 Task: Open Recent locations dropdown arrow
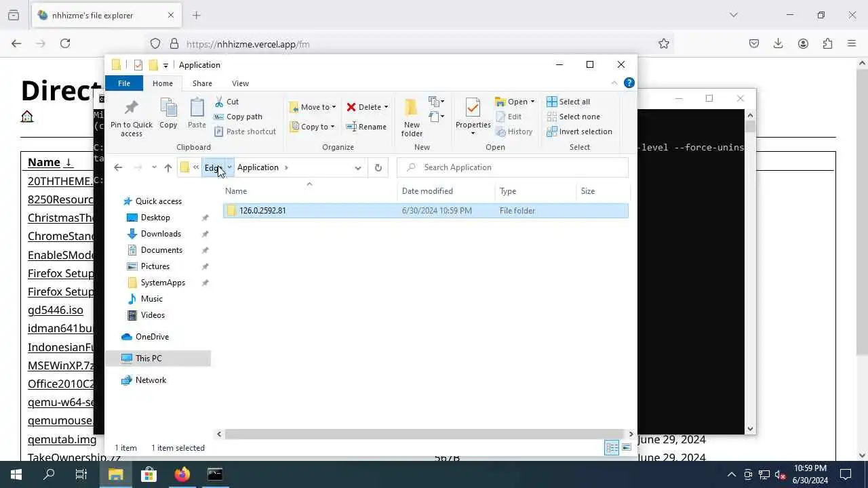coord(155,167)
